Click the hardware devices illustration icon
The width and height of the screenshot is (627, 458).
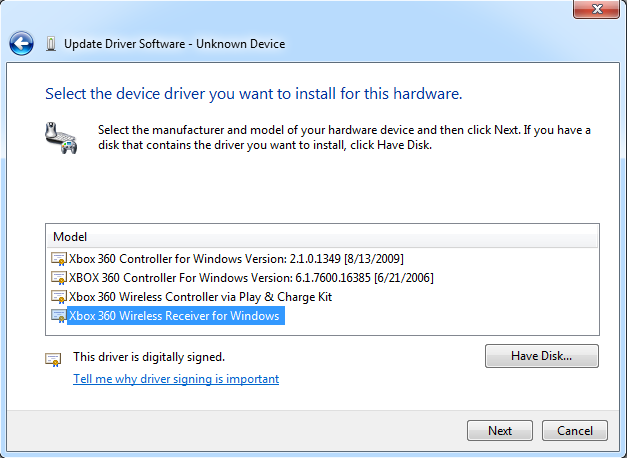point(61,138)
